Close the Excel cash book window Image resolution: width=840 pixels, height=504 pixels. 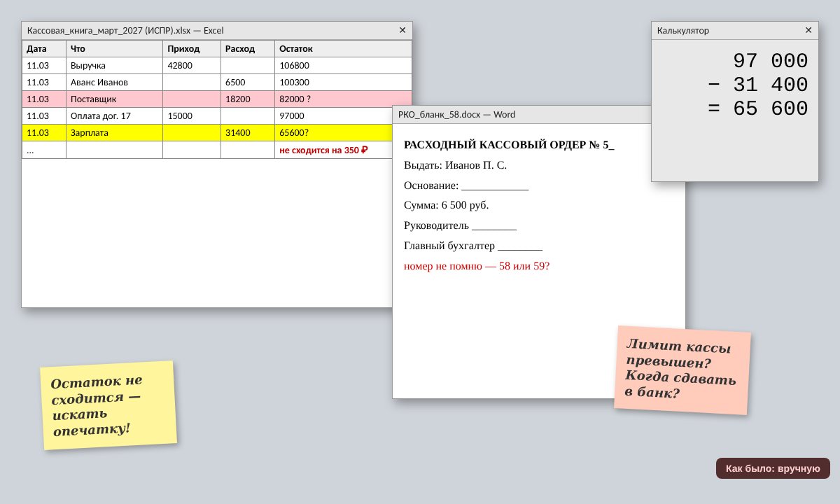pyautogui.click(x=402, y=30)
